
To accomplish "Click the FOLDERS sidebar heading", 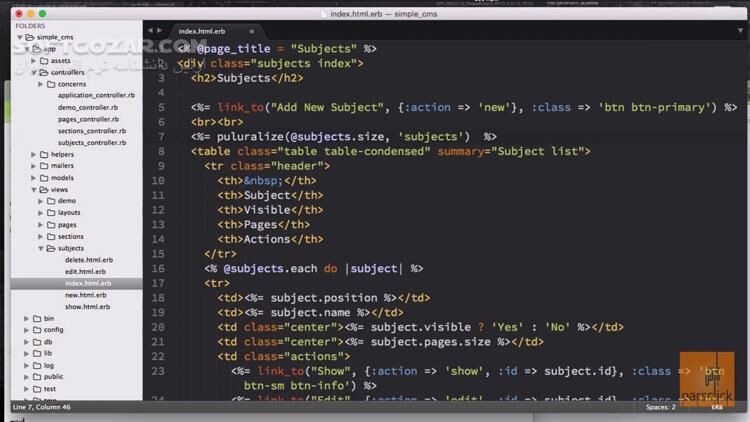I will (30, 26).
